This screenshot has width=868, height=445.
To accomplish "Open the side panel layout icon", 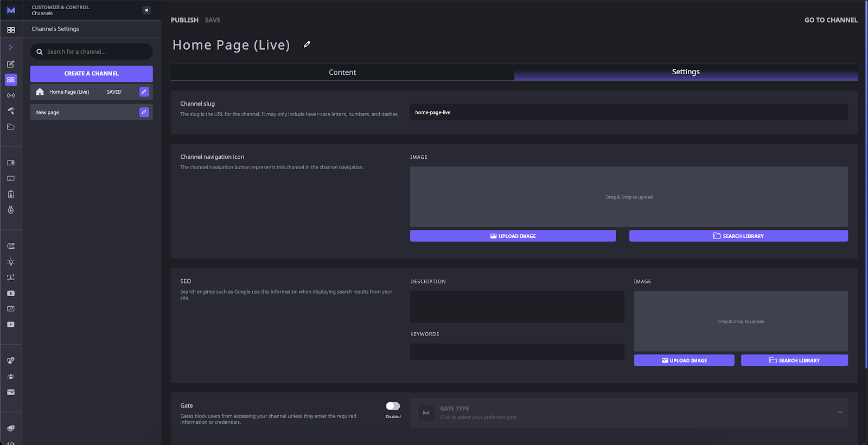I will [11, 163].
